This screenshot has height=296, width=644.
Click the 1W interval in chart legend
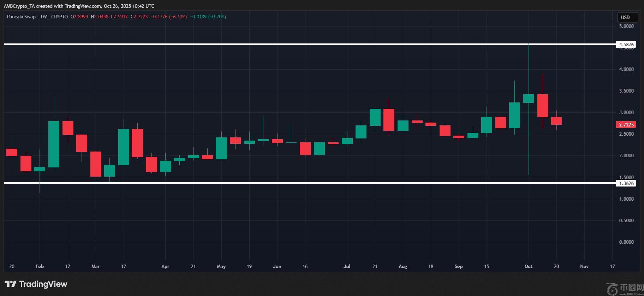point(43,17)
